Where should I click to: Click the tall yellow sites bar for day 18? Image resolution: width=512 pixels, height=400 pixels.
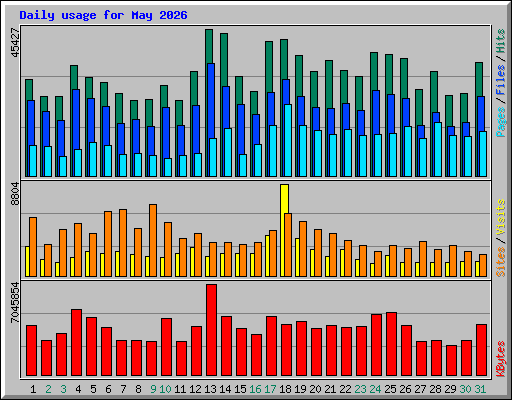point(284,198)
